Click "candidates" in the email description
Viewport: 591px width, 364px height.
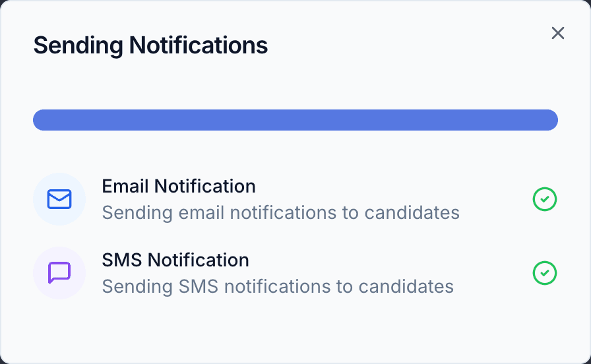(x=412, y=212)
